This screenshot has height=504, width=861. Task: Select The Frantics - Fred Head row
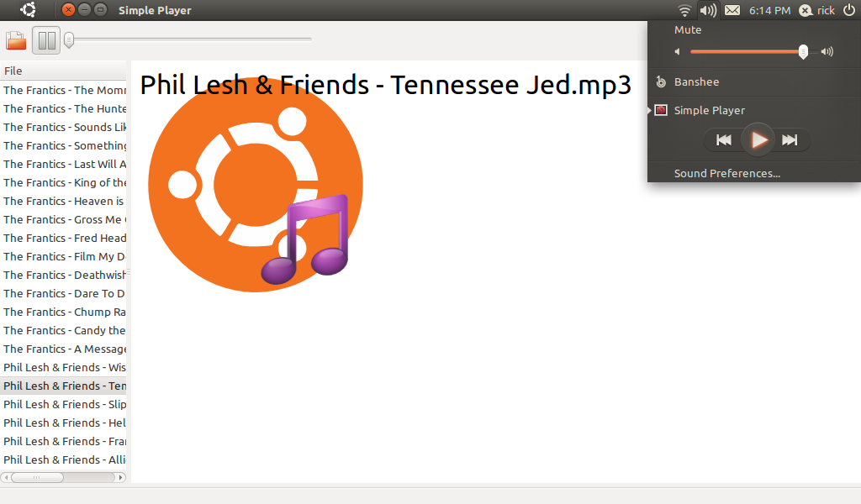click(x=63, y=238)
